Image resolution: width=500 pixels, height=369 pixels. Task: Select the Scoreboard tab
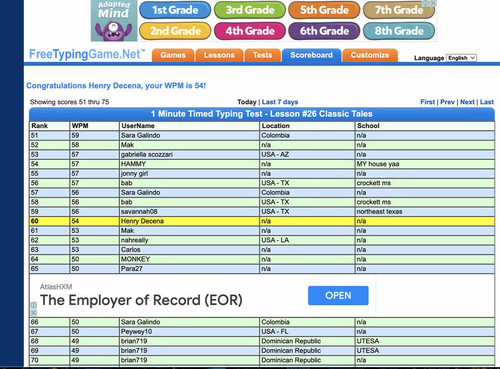311,55
